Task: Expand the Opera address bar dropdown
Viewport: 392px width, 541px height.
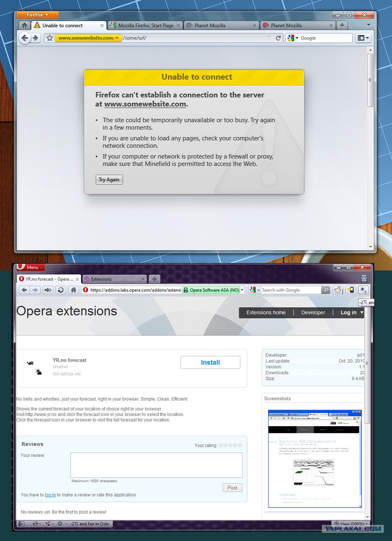Action: 242,290
